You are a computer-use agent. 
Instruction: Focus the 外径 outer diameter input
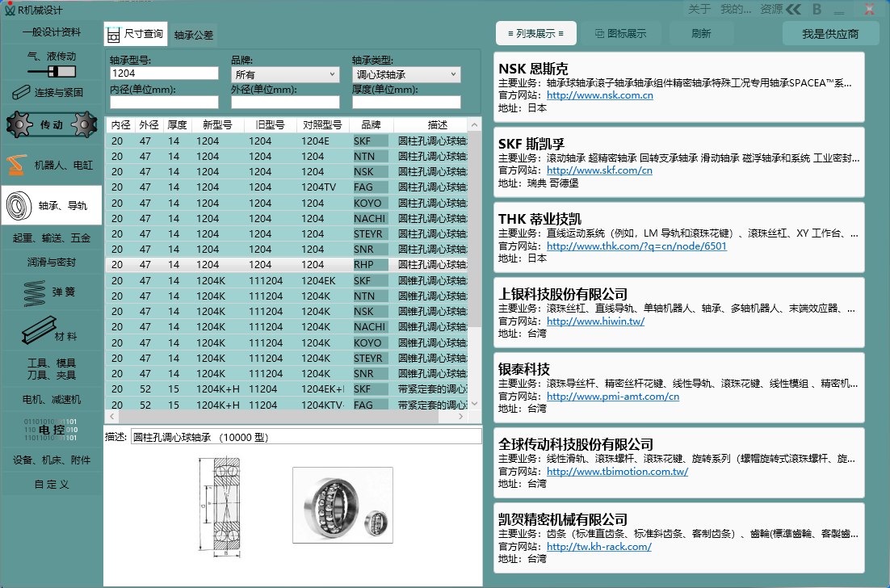285,102
